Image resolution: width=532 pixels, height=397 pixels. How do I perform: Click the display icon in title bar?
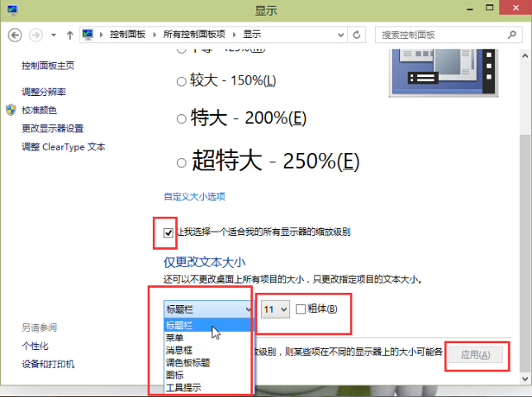click(x=10, y=10)
